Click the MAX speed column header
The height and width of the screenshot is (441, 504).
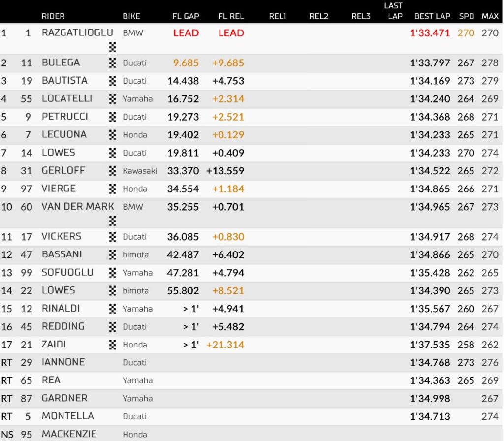point(490,16)
